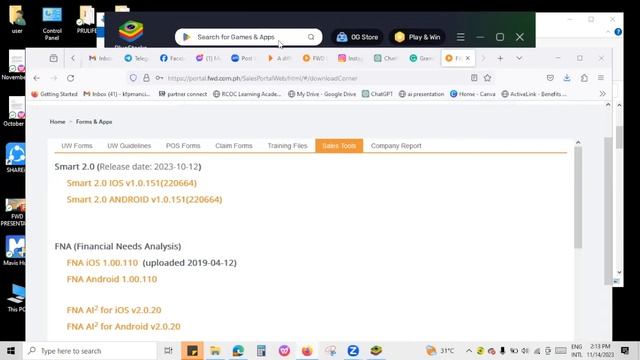Open the Training Files tab
640x360 pixels.
coord(287,146)
